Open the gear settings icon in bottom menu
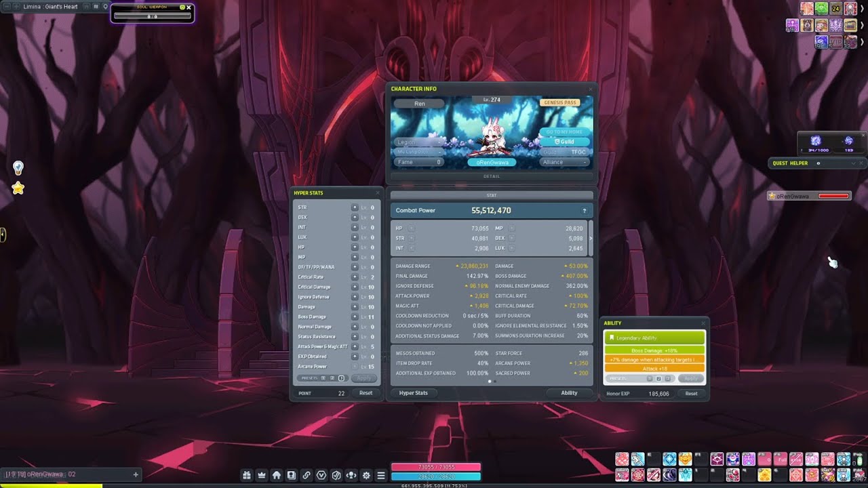 pos(366,475)
